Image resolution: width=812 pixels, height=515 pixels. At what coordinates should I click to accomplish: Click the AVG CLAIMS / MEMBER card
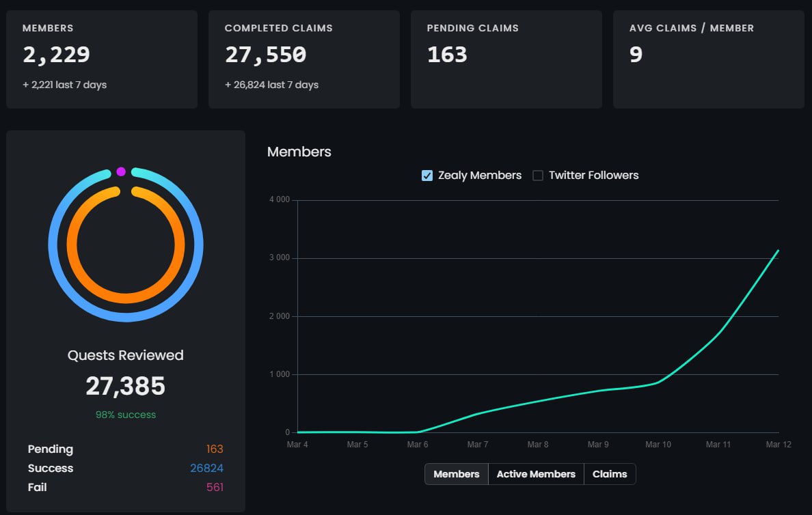tap(708, 59)
